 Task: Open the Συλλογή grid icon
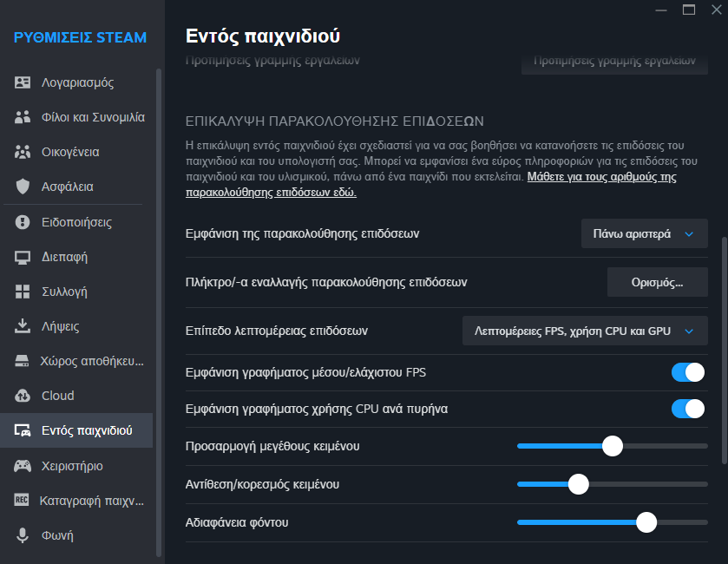coord(23,292)
